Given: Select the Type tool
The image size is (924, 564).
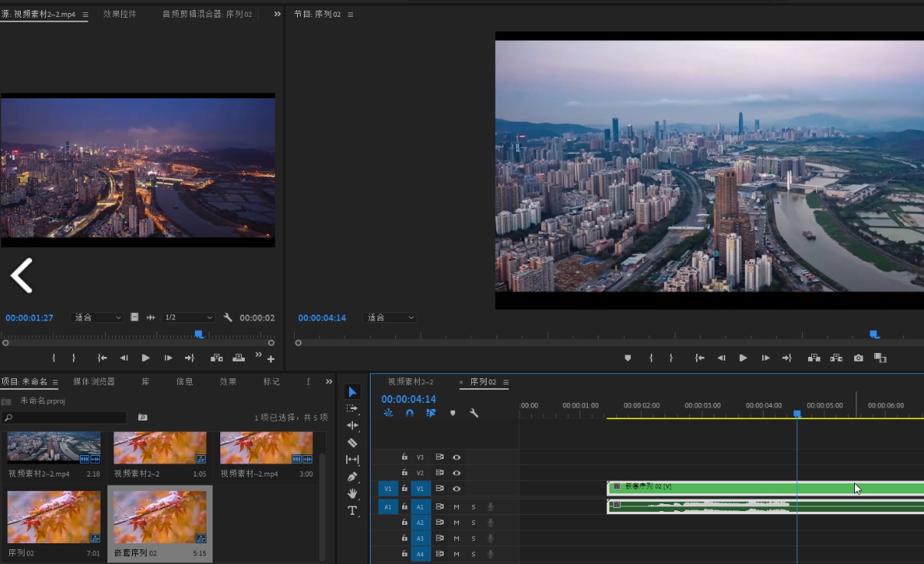Looking at the screenshot, I should [352, 510].
